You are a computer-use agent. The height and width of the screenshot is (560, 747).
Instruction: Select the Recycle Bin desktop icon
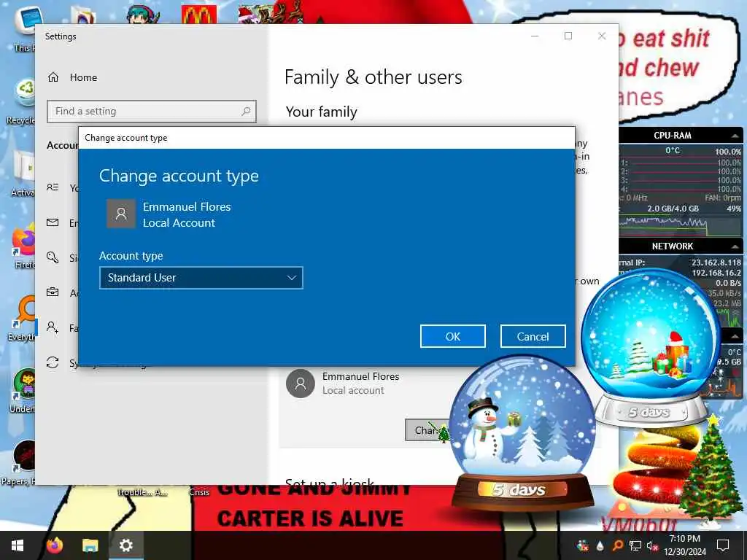pos(23,102)
